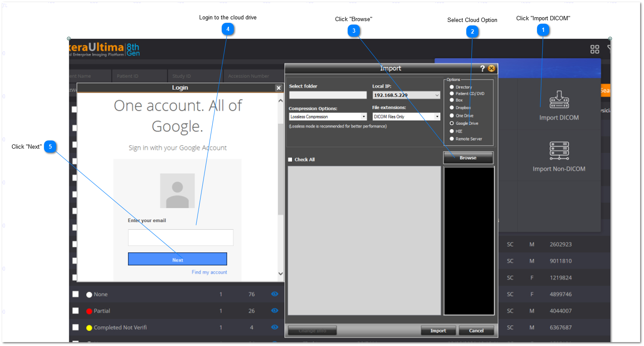Show studies via eye icon on Partial row

point(275,311)
